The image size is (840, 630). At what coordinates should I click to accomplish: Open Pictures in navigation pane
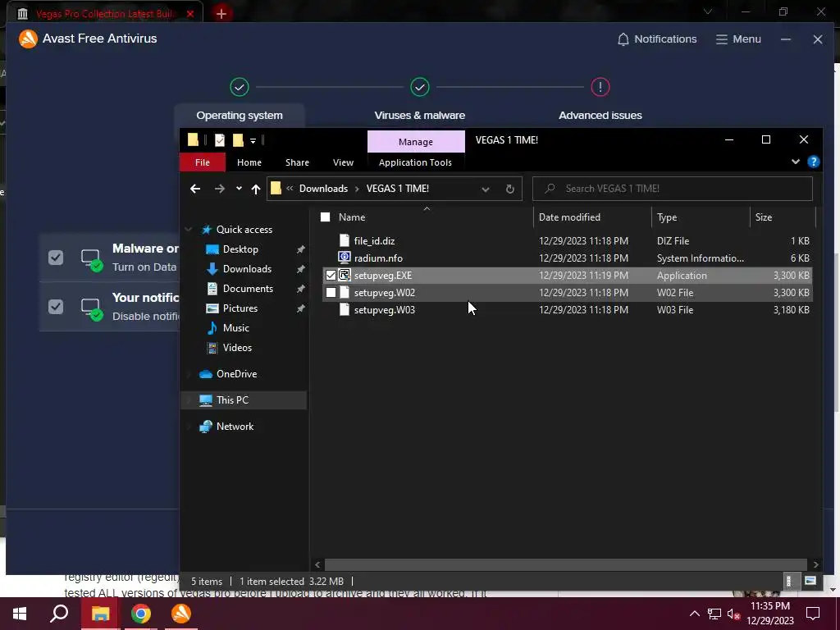(240, 308)
